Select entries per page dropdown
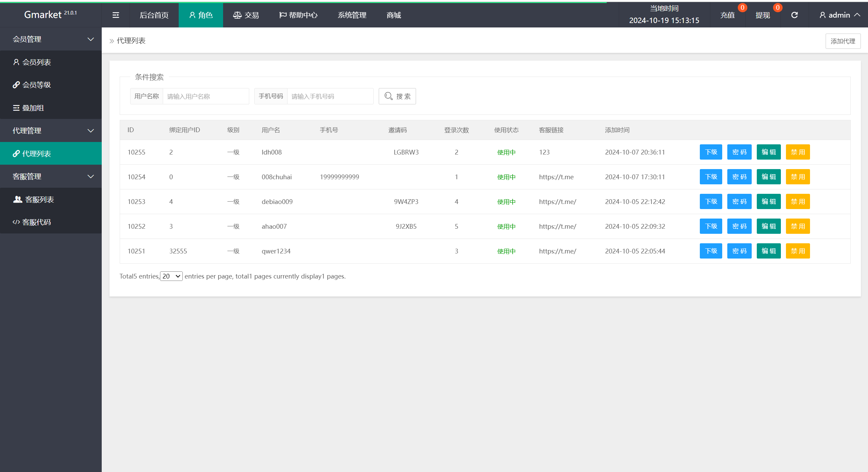Viewport: 868px width, 472px height. tap(171, 275)
